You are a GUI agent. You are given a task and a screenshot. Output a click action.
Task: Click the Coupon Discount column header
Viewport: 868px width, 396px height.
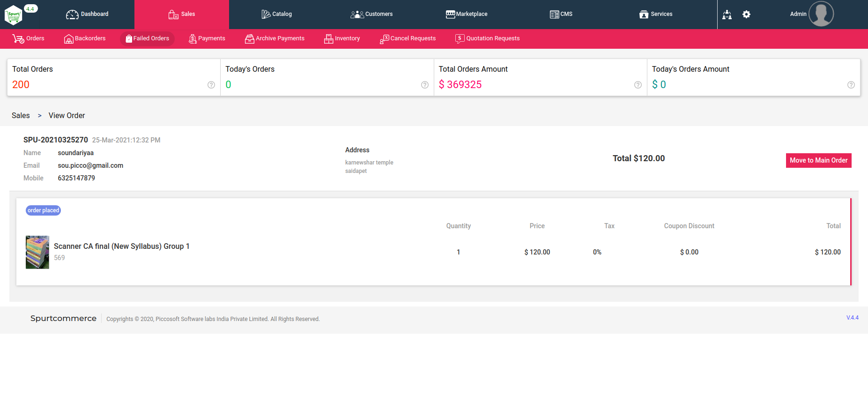tap(689, 226)
